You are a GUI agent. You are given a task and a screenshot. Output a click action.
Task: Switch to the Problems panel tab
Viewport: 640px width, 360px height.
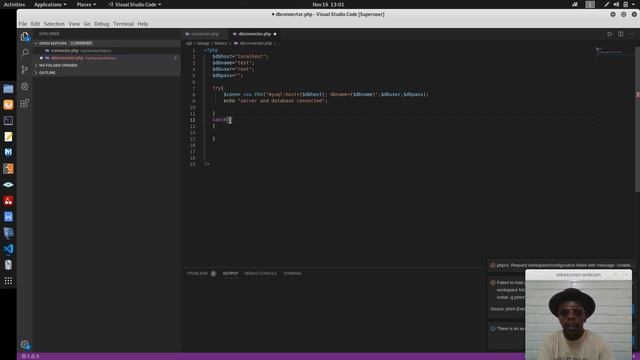198,273
